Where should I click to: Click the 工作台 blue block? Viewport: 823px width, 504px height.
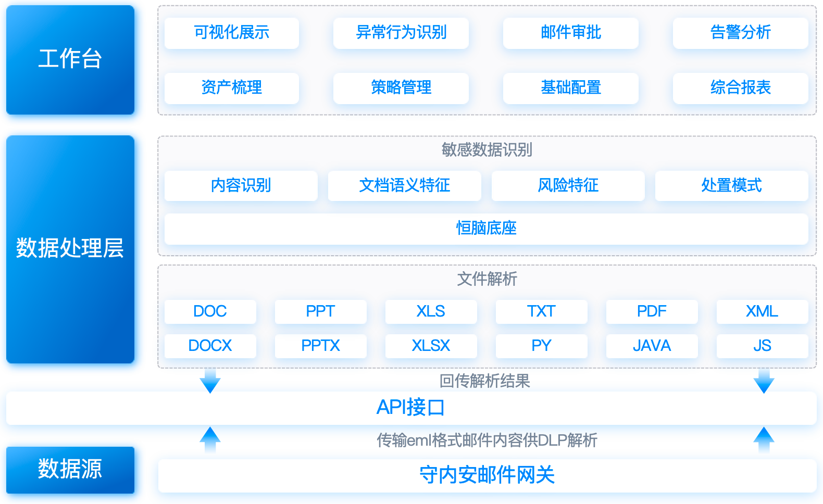[70, 60]
